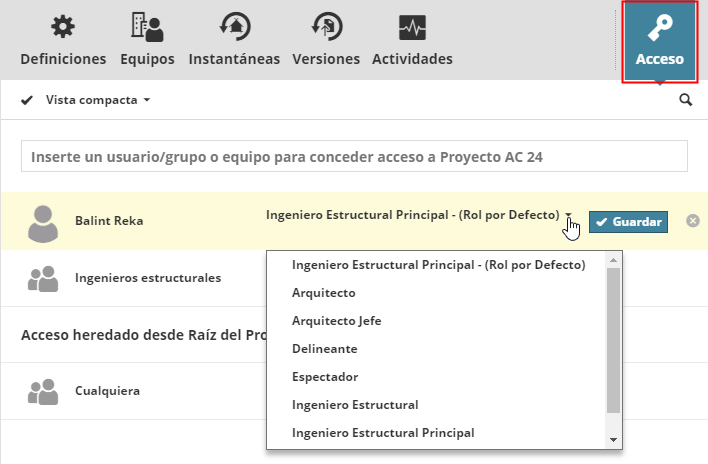Click the Balint Reka user avatar
Screen dimensions: 708x464
42,222
